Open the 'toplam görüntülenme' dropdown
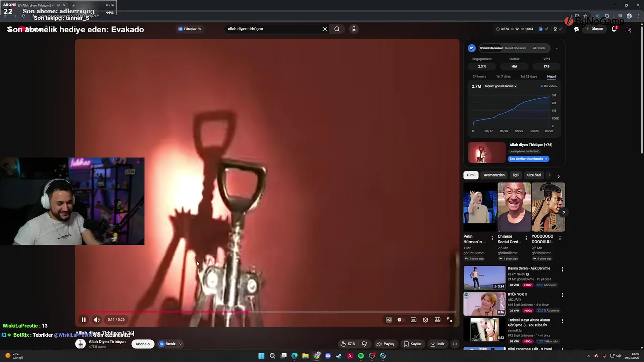 coord(501,86)
